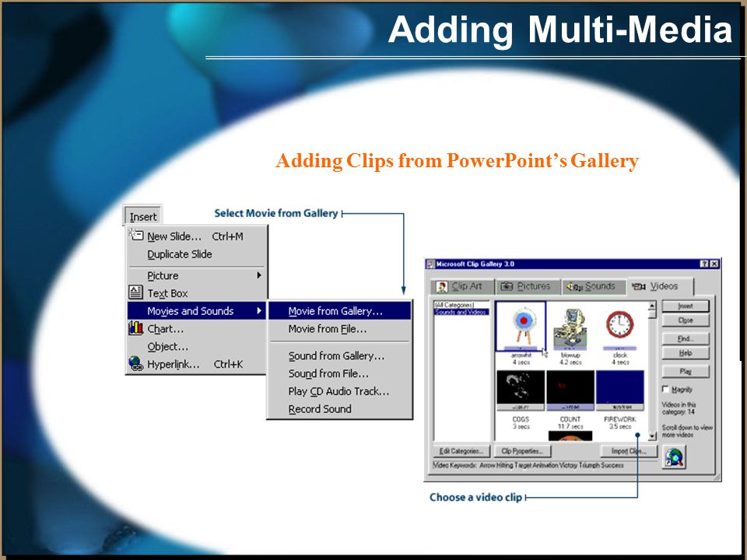The image size is (747, 560).
Task: Close the Clip Gallery dialog with X
Action: [x=714, y=264]
